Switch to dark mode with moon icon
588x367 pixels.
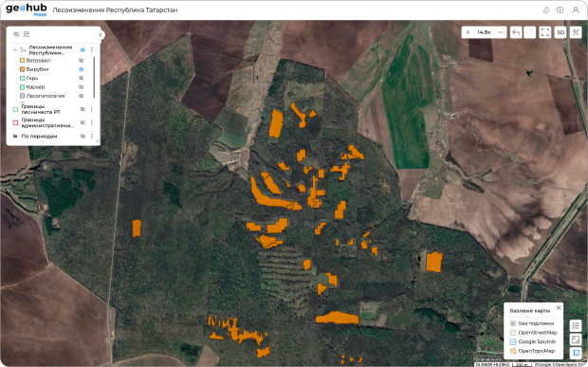click(546, 10)
